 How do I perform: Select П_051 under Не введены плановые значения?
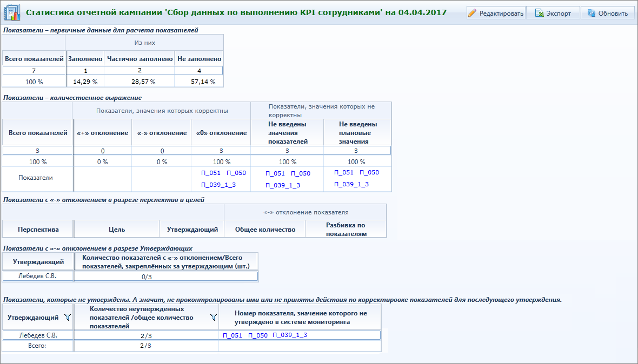(344, 172)
